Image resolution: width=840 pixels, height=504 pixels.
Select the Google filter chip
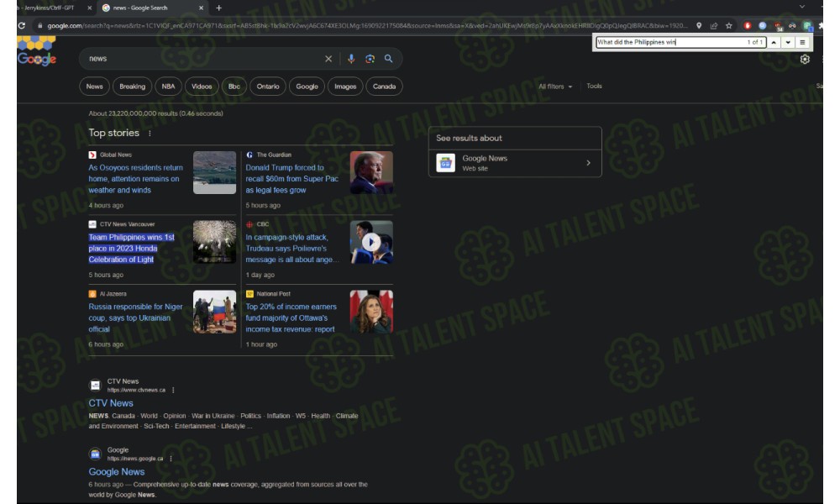click(x=307, y=87)
